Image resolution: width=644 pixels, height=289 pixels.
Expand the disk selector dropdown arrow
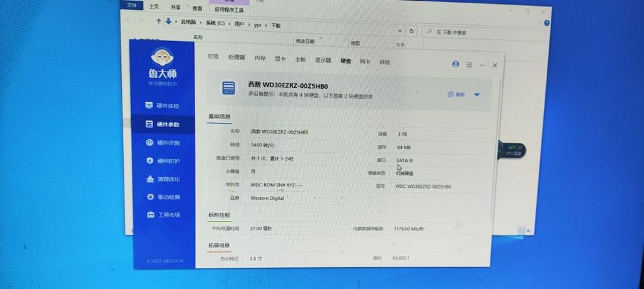coord(477,95)
